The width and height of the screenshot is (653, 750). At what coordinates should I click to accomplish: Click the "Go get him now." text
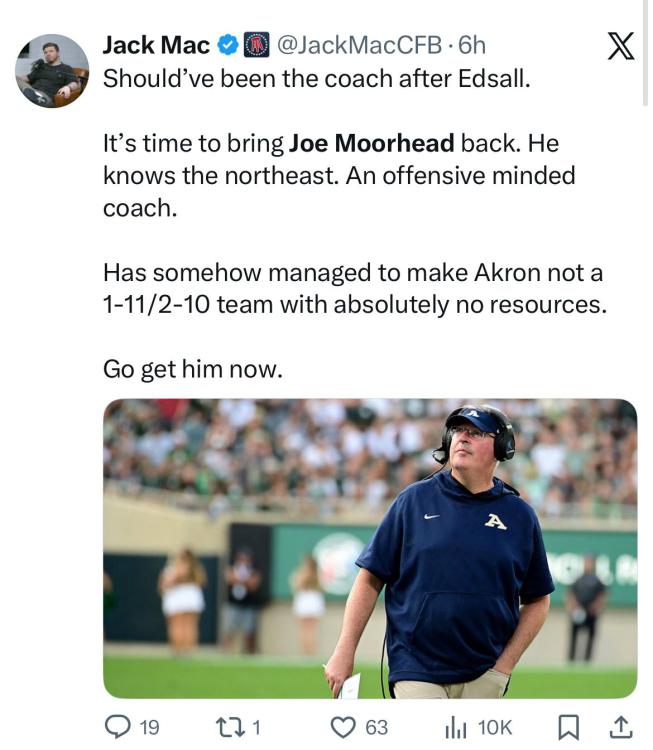pos(193,369)
